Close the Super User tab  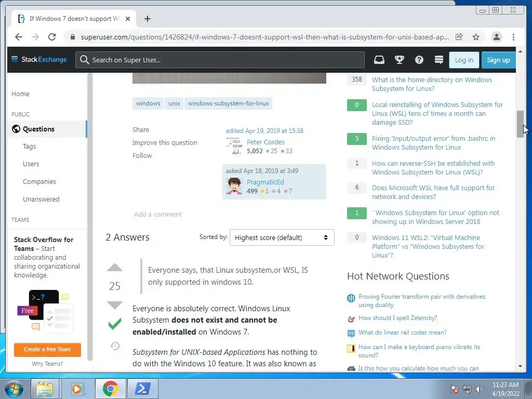pos(128,19)
